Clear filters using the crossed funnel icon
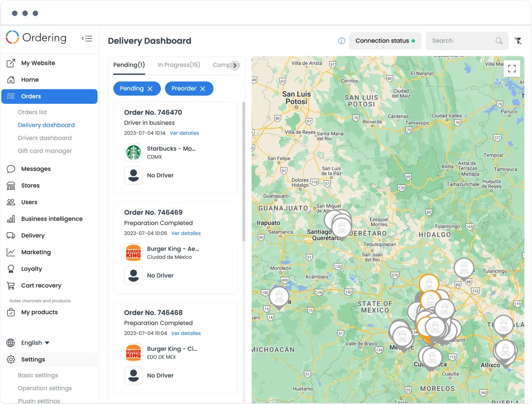This screenshot has width=532, height=404. point(518,41)
